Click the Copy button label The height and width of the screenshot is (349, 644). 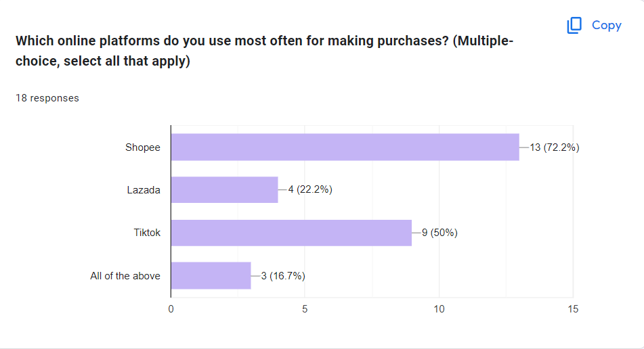pyautogui.click(x=606, y=25)
